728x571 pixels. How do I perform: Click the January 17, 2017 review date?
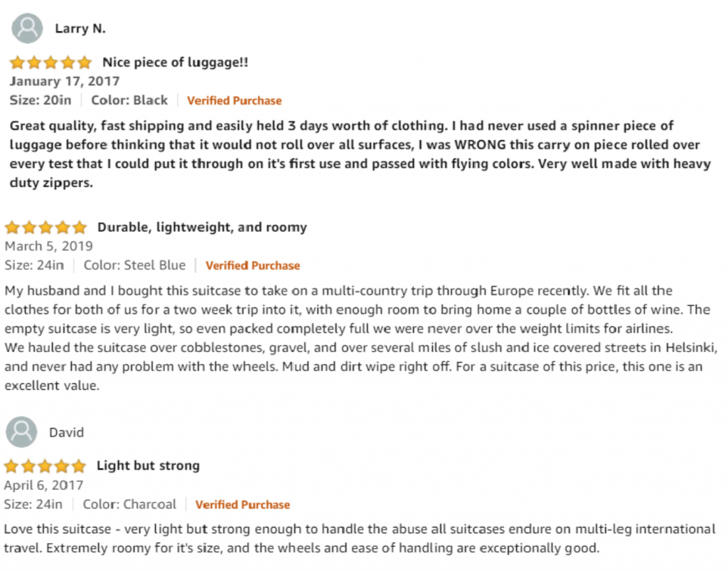tap(65, 81)
